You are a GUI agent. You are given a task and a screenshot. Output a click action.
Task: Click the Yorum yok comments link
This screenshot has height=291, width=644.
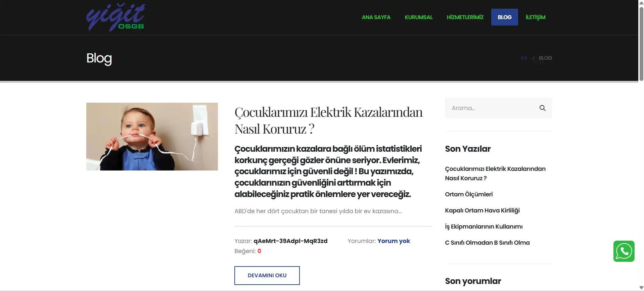pos(394,241)
